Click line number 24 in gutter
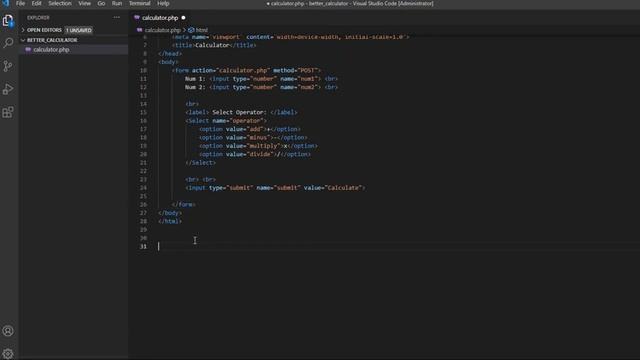This screenshot has height=360, width=640. pyautogui.click(x=143, y=188)
